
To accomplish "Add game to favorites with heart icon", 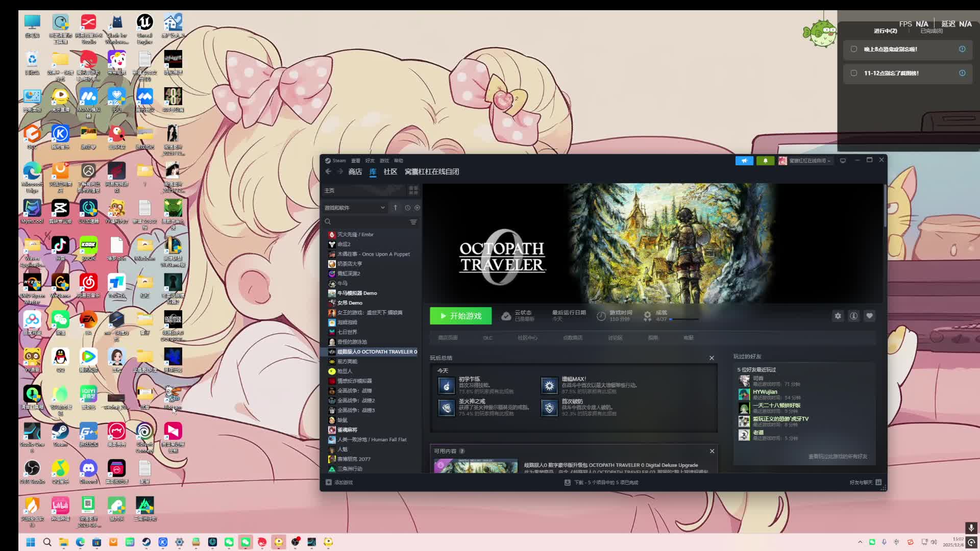I will (869, 316).
